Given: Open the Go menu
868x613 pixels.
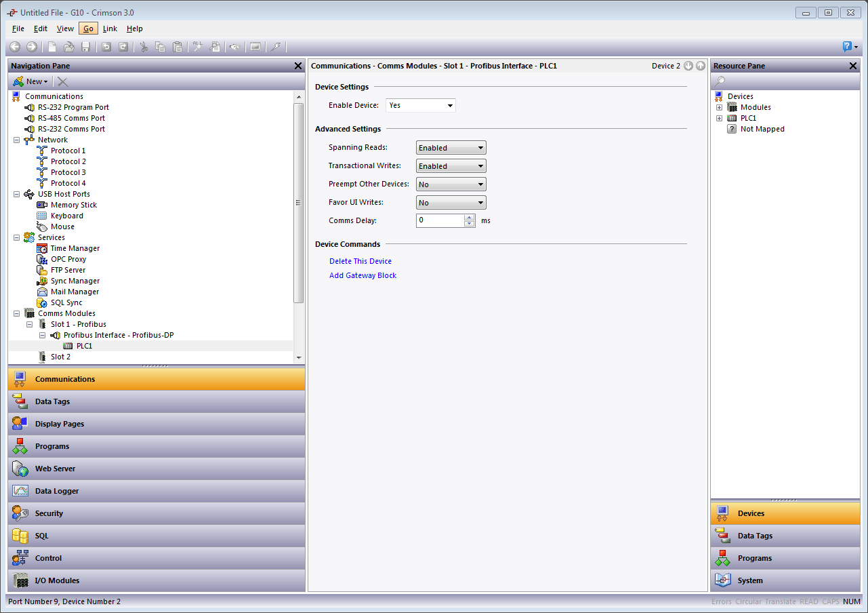Looking at the screenshot, I should [89, 28].
